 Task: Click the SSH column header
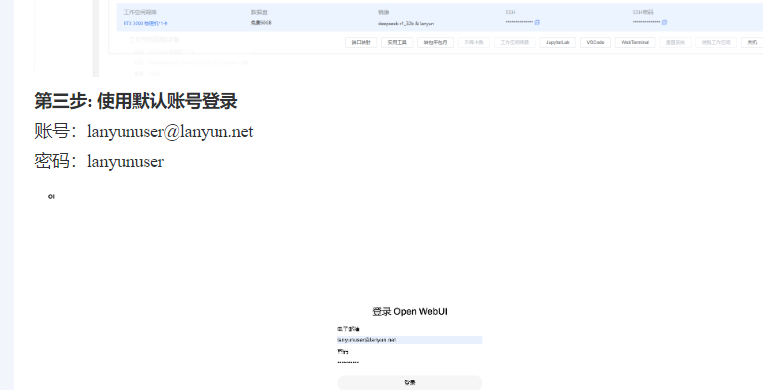pos(510,12)
